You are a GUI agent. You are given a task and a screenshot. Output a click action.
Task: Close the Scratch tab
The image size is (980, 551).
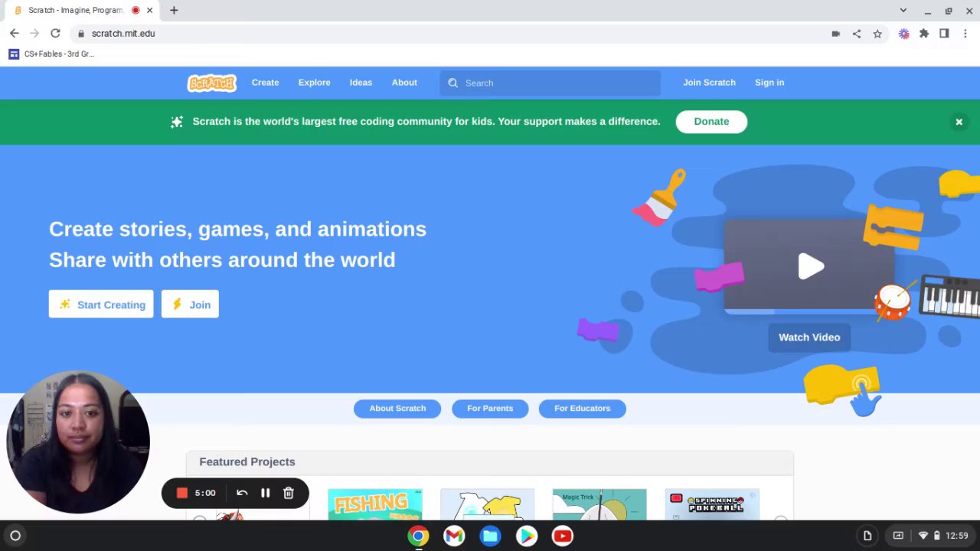tap(150, 11)
